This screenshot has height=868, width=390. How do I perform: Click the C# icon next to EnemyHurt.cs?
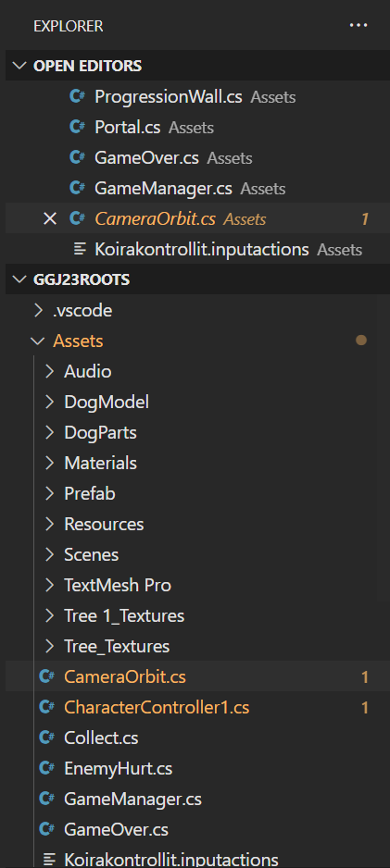tap(46, 768)
